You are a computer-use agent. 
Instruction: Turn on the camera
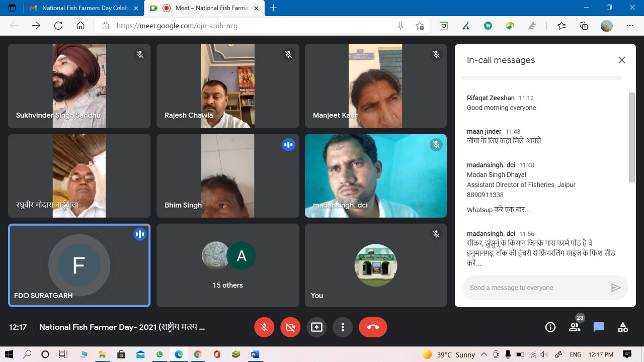(x=290, y=327)
